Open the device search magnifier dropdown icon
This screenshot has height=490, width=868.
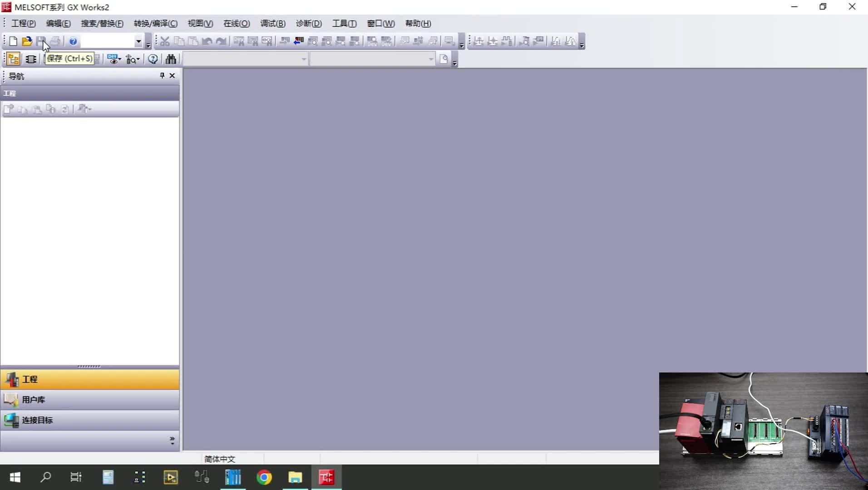133,59
